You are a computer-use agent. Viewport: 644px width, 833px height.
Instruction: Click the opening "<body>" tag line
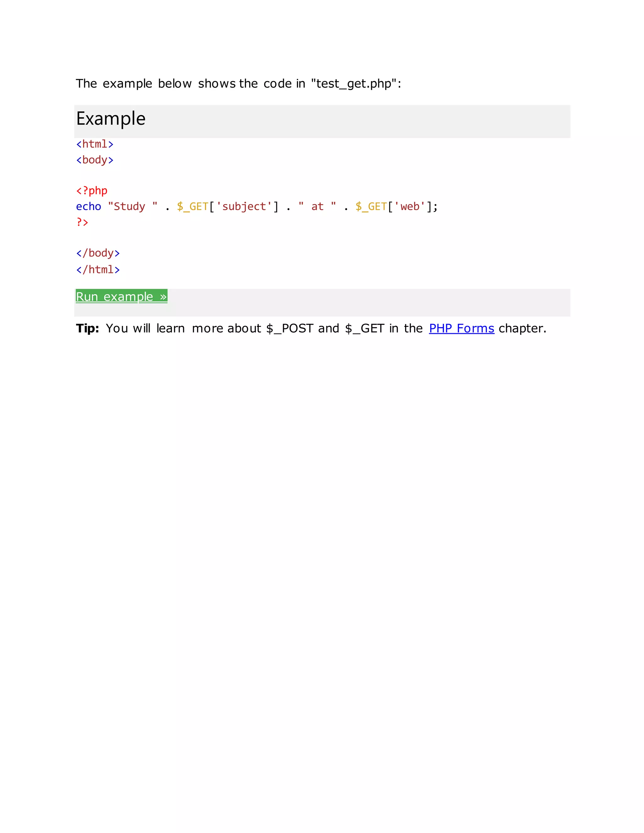tap(95, 160)
